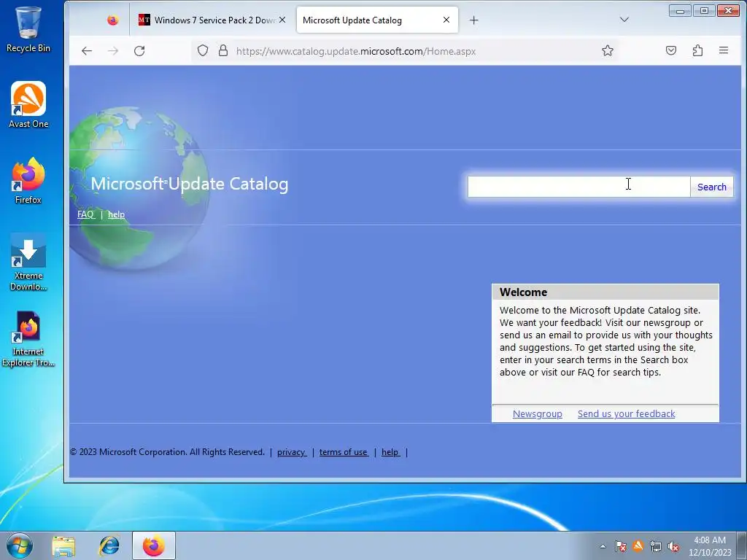The image size is (747, 560).
Task: Launch Internet Explorer from the taskbar
Action: point(109,545)
